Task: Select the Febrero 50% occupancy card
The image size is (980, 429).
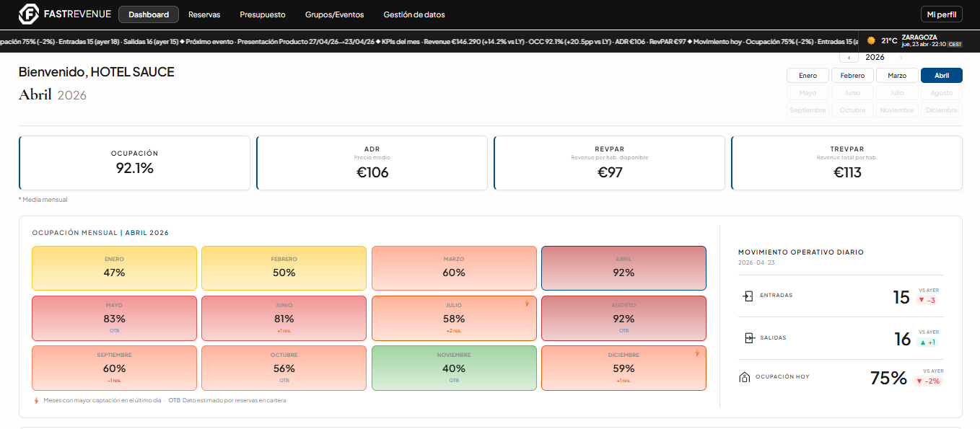Action: (x=284, y=268)
